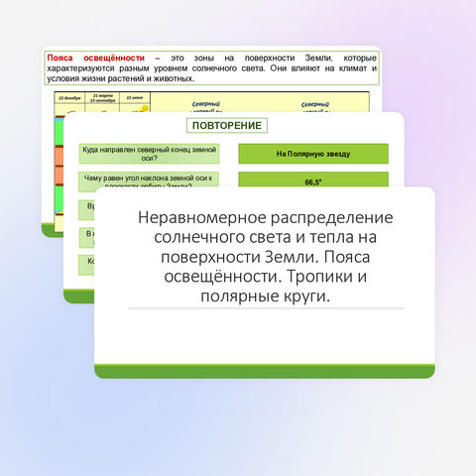Click the line 'Неравномерное распределение' on the title slide
The image size is (476, 476).
[266, 218]
